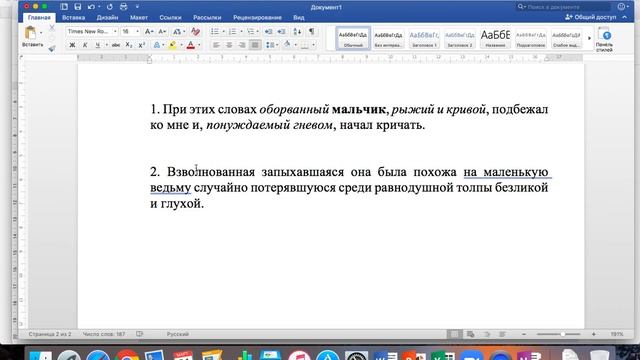Click the Clear Formatting icon
This screenshot has height=360, width=640.
click(x=196, y=31)
